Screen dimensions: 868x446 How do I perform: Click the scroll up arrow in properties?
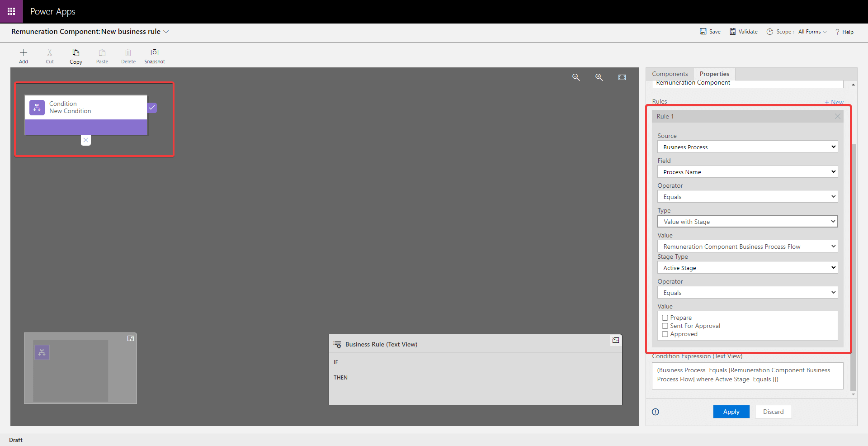coord(853,85)
